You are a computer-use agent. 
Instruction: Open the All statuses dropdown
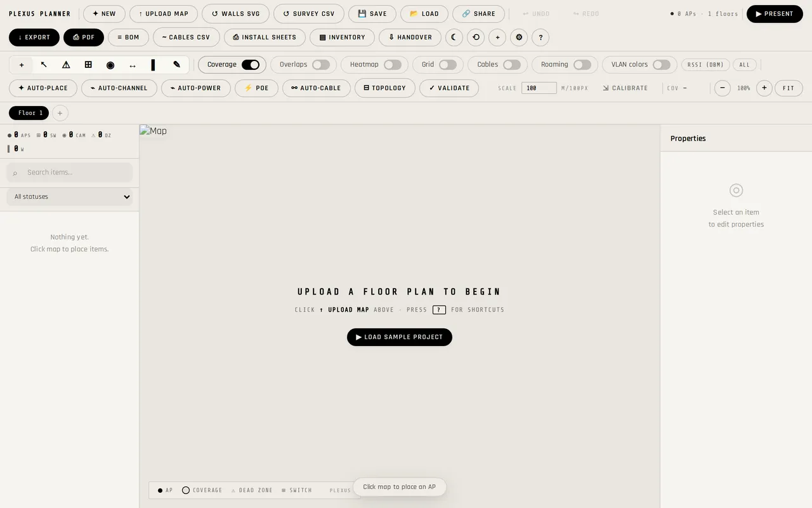[70, 197]
